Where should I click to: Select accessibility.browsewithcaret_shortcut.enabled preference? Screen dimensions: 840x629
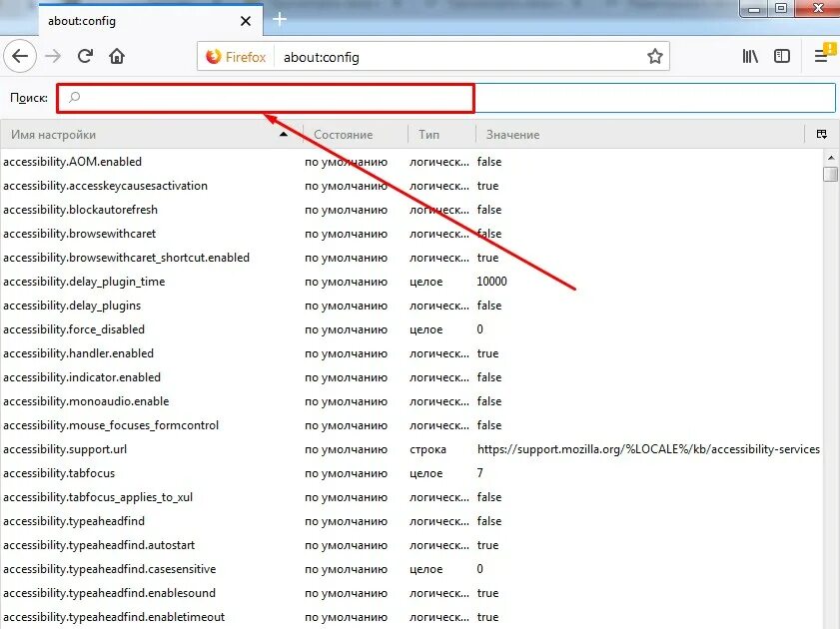pyautogui.click(x=412, y=258)
